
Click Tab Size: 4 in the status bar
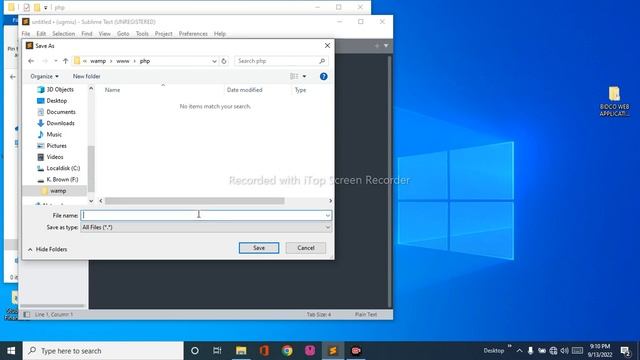[x=319, y=314]
